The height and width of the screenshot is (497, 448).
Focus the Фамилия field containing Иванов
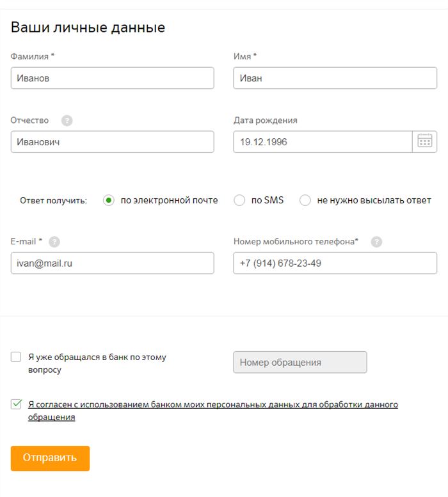click(112, 78)
